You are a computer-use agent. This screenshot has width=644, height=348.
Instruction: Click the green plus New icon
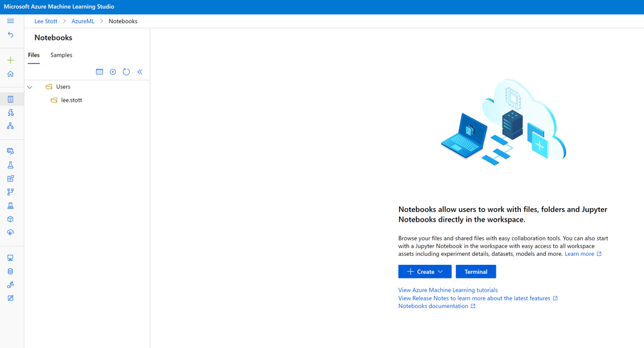pos(10,61)
